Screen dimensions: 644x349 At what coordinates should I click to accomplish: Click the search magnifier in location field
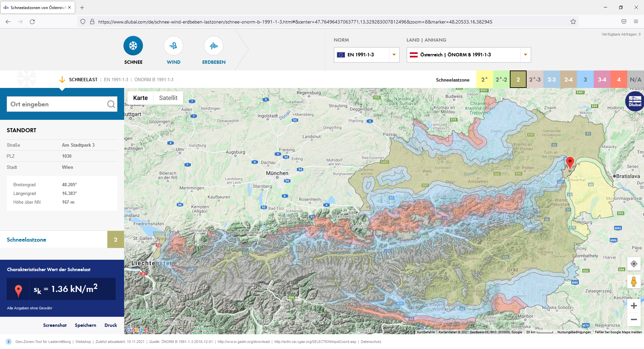(111, 104)
